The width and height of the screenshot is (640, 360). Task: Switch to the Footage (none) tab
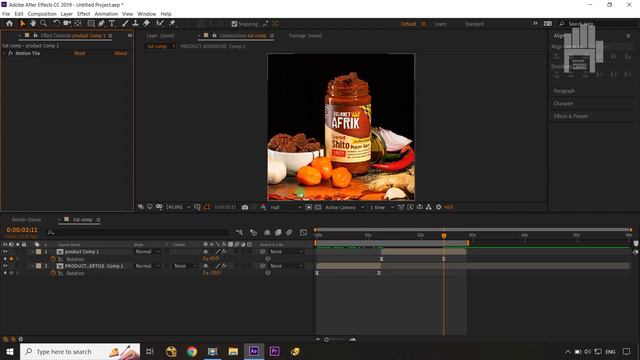[x=305, y=36]
